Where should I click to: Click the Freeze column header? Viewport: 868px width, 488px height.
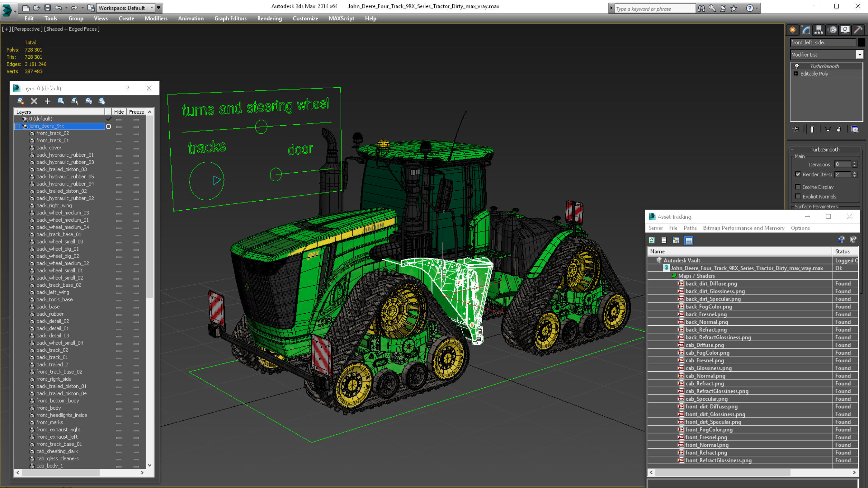(137, 112)
